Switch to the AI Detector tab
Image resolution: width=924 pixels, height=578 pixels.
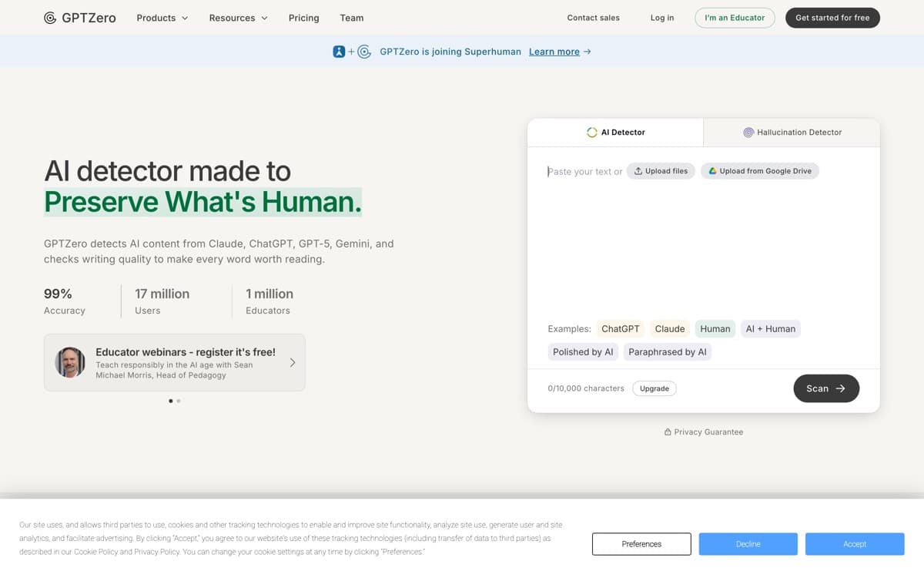tap(615, 133)
